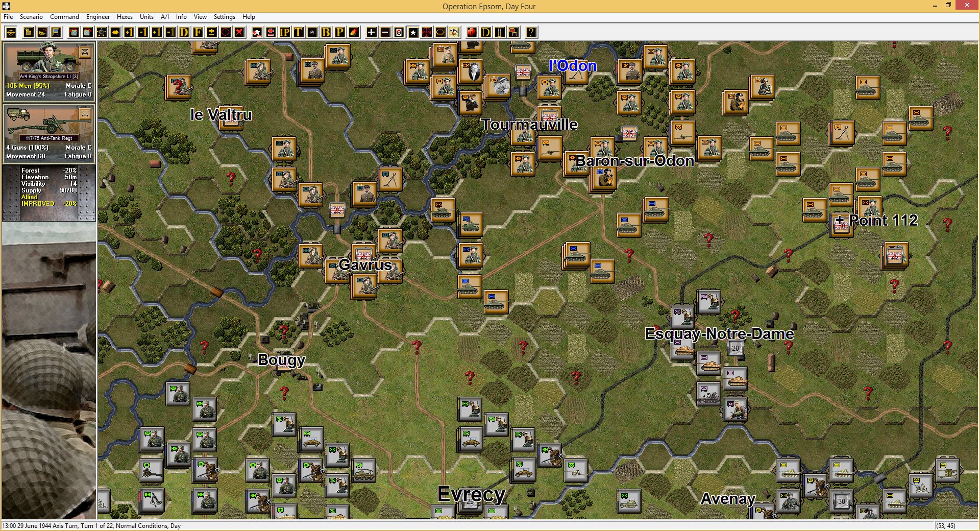980x531 pixels.
Task: Click the red X toolbar icon
Action: [239, 33]
